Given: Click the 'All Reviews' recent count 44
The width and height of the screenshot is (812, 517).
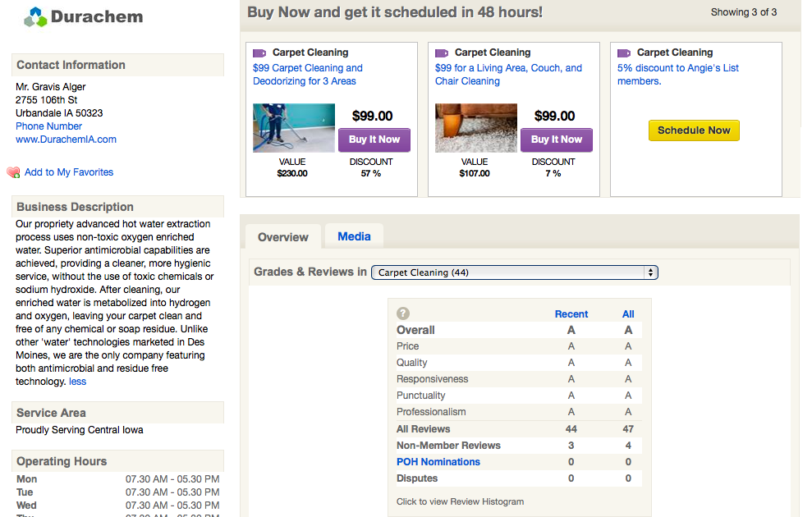Looking at the screenshot, I should coord(571,429).
